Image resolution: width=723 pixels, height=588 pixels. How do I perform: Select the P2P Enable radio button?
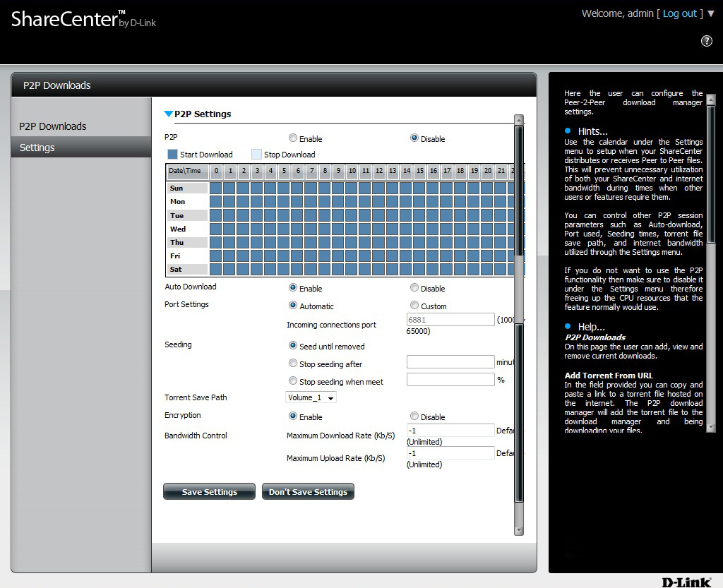[293, 138]
